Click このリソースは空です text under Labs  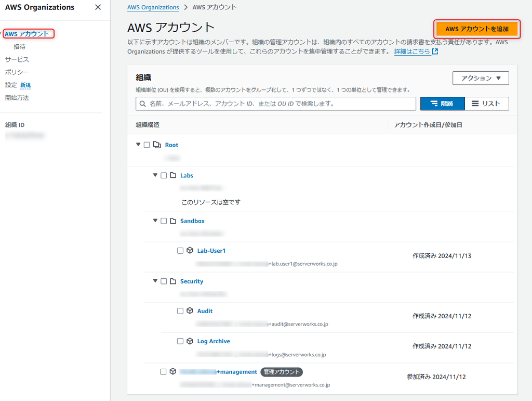211,202
